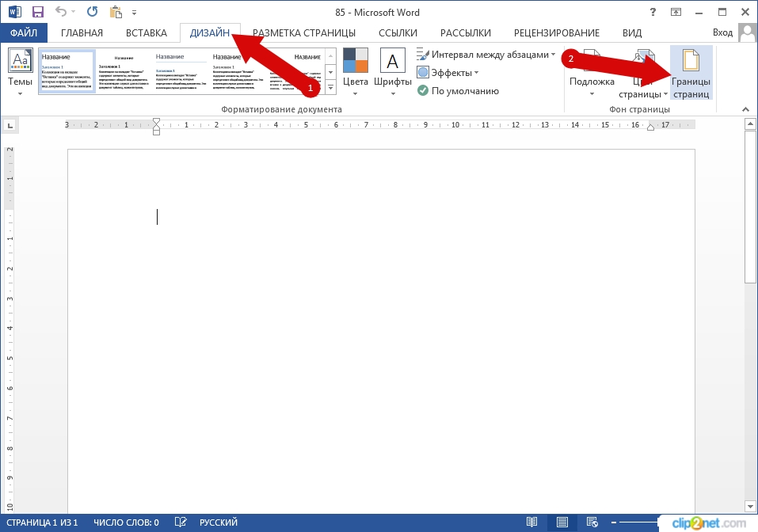Open the Шрифты fonts dropdown
The width and height of the screenshot is (758, 532).
tap(393, 71)
